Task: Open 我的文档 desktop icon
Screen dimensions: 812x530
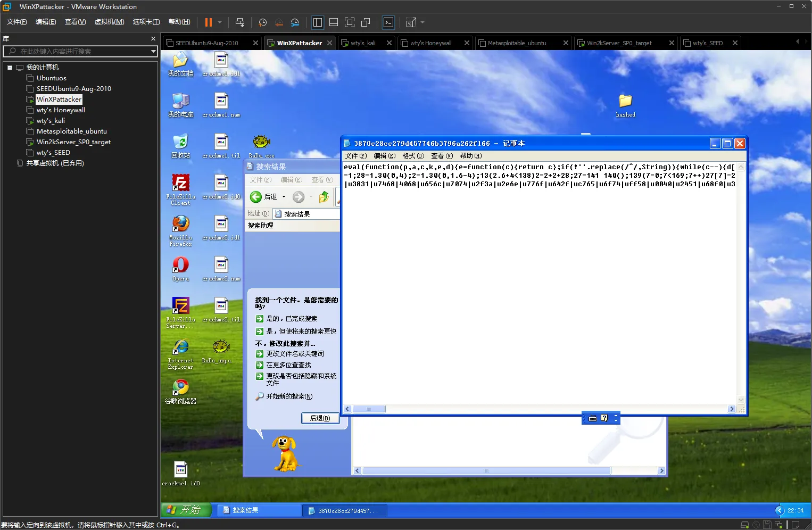Action: point(180,64)
